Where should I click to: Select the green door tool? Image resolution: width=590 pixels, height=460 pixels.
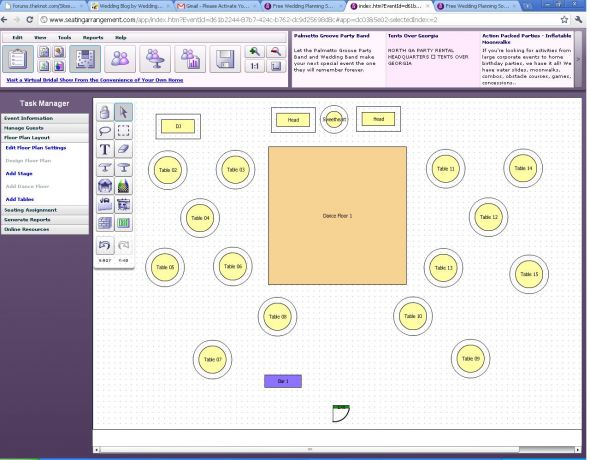tap(123, 223)
